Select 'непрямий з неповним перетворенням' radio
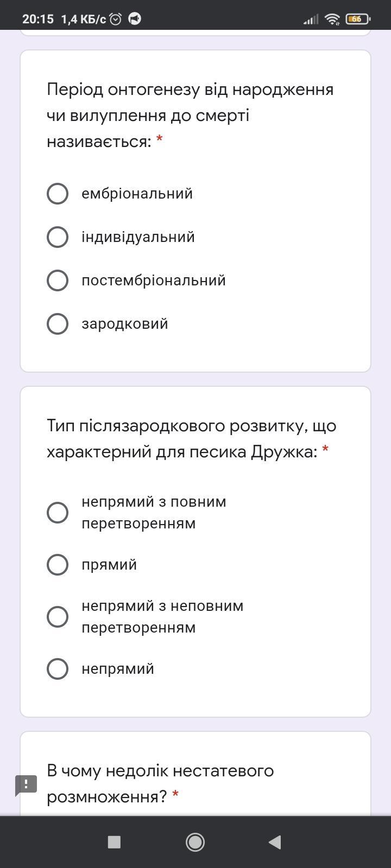The image size is (391, 868). pyautogui.click(x=58, y=617)
